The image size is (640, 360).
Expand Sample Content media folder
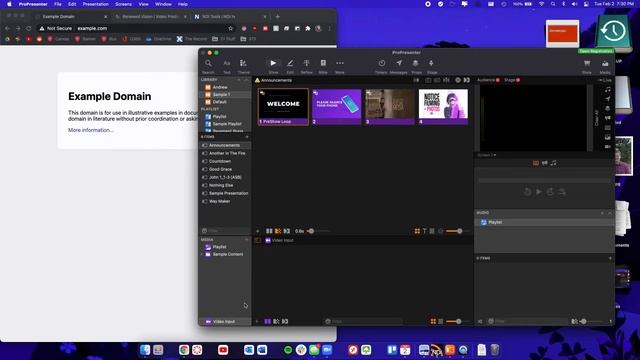click(x=202, y=254)
